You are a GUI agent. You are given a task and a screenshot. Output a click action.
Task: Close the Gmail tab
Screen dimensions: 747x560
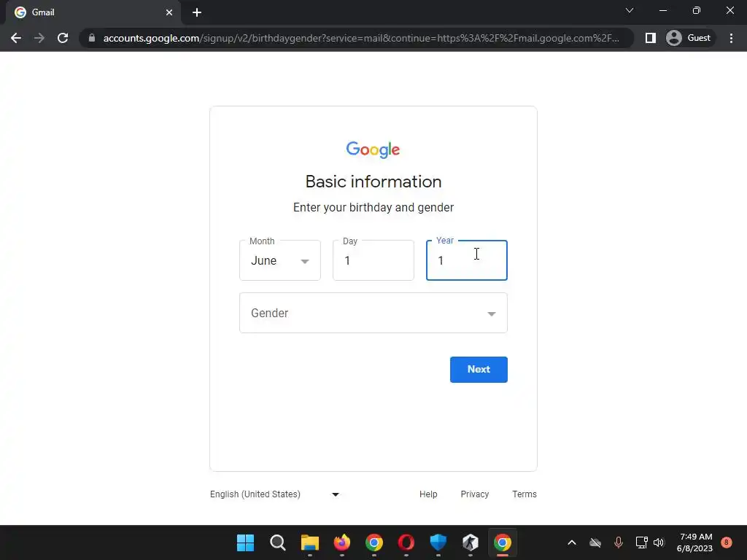pos(169,12)
